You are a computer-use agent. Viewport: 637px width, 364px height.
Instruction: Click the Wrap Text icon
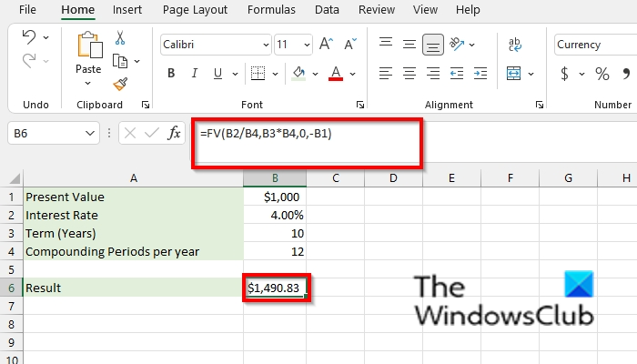tap(515, 45)
